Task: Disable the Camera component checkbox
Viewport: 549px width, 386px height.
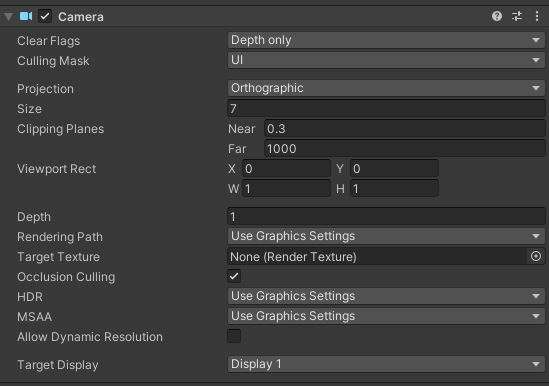Action: [45, 16]
